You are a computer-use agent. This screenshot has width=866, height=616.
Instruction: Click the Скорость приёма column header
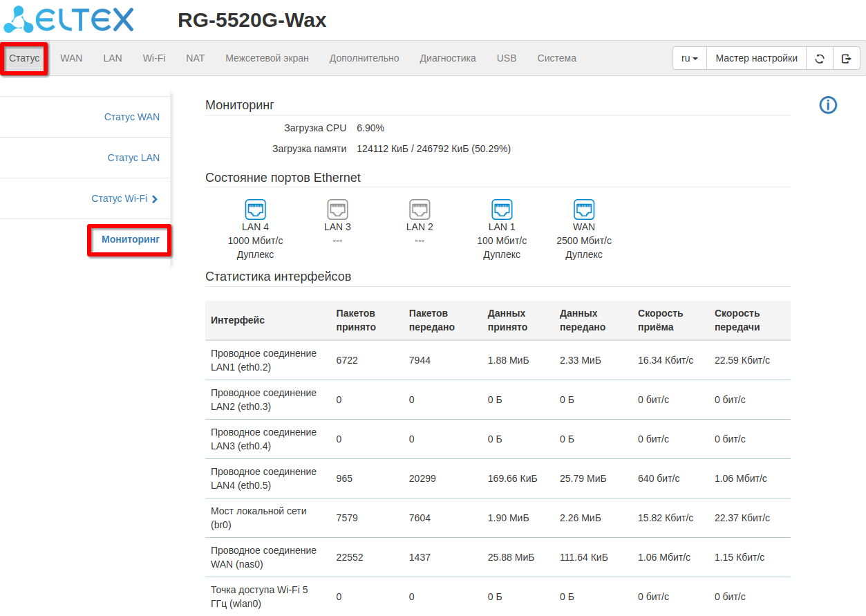[660, 320]
